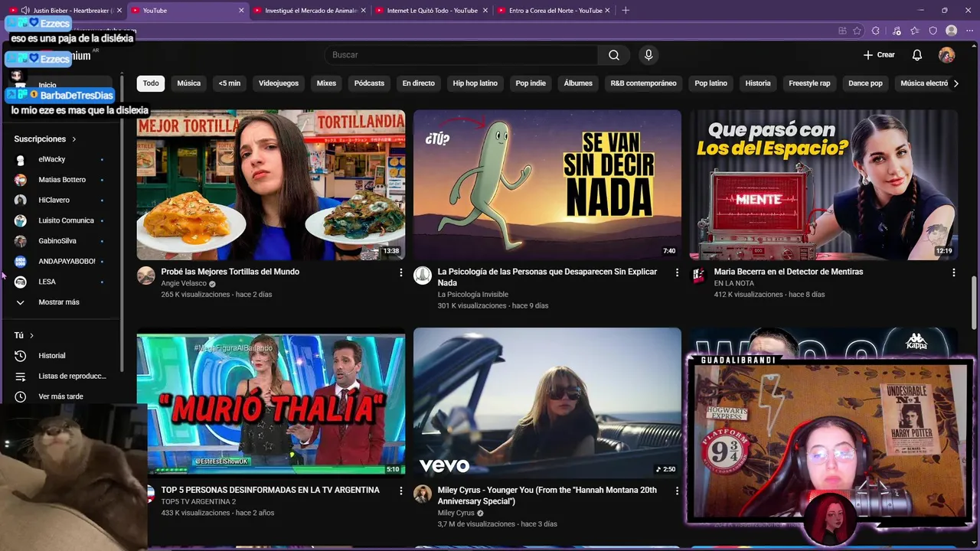The height and width of the screenshot is (551, 980).
Task: Select the Mixes filter chip
Action: [326, 83]
